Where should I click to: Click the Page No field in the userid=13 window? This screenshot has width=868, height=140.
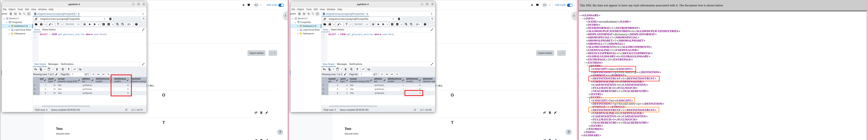coord(77,74)
